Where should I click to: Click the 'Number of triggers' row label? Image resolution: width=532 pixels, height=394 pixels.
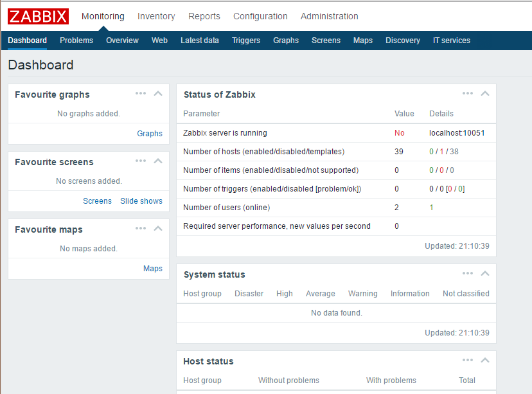tap(272, 189)
